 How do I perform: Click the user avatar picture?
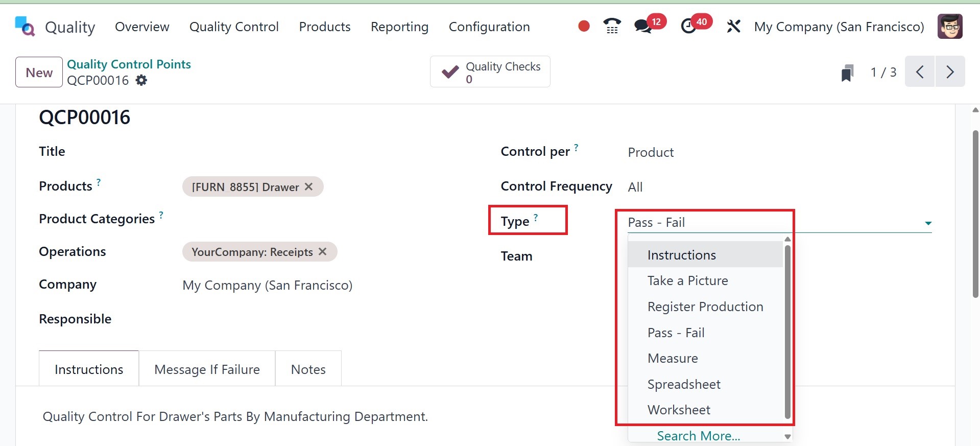point(950,27)
